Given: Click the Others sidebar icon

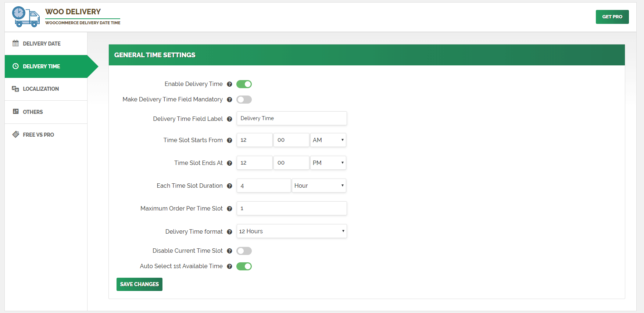Looking at the screenshot, I should 15,111.
